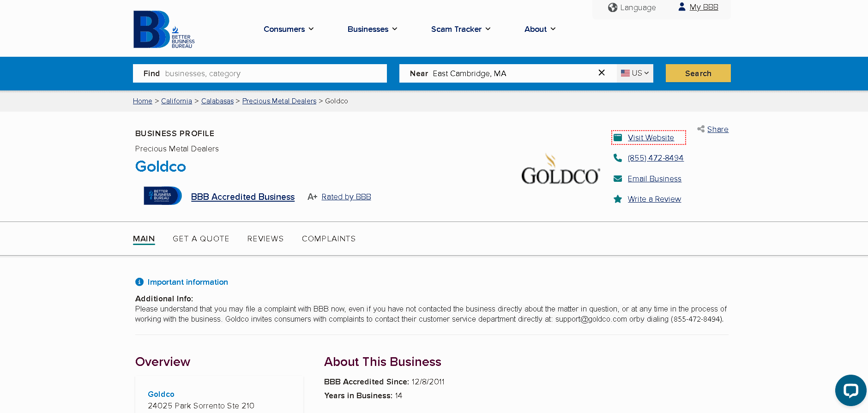Open the REVIEWS tab
The image size is (868, 413).
[265, 239]
